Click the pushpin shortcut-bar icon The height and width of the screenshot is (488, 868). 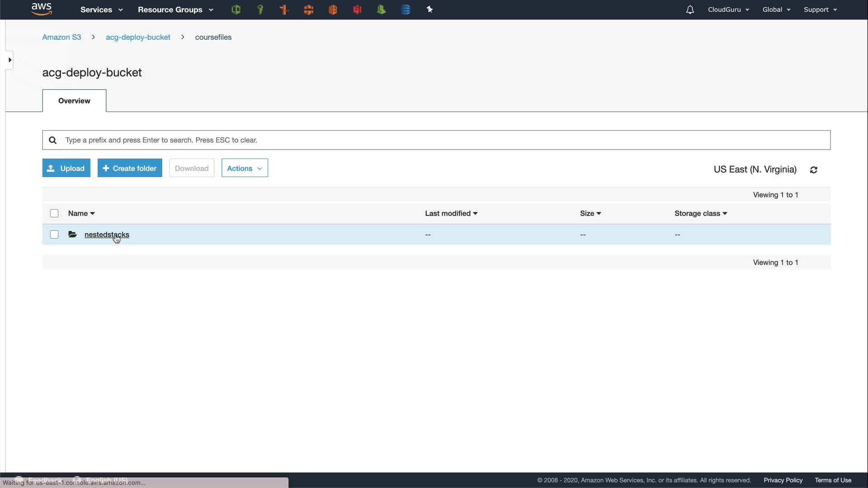click(x=429, y=9)
